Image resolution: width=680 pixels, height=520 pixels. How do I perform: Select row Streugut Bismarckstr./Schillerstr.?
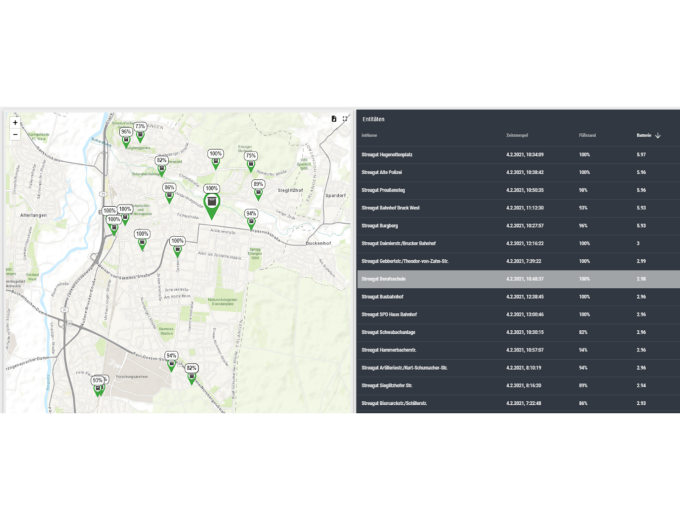[x=518, y=404]
